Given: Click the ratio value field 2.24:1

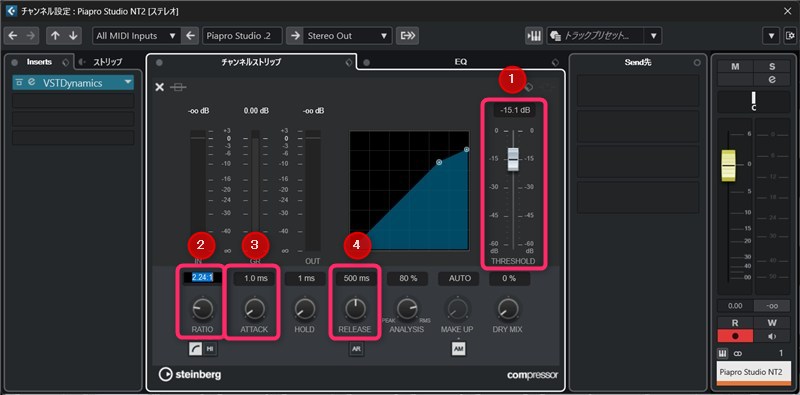Looking at the screenshot, I should (x=203, y=278).
